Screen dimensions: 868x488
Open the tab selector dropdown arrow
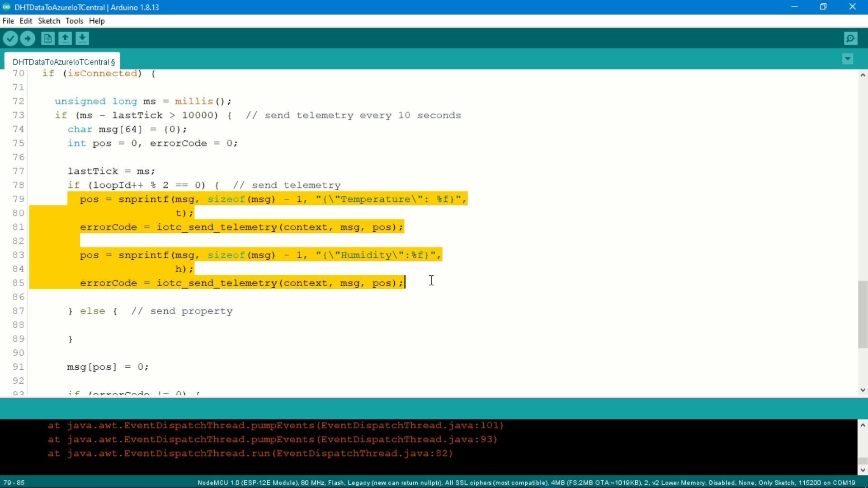[848, 59]
